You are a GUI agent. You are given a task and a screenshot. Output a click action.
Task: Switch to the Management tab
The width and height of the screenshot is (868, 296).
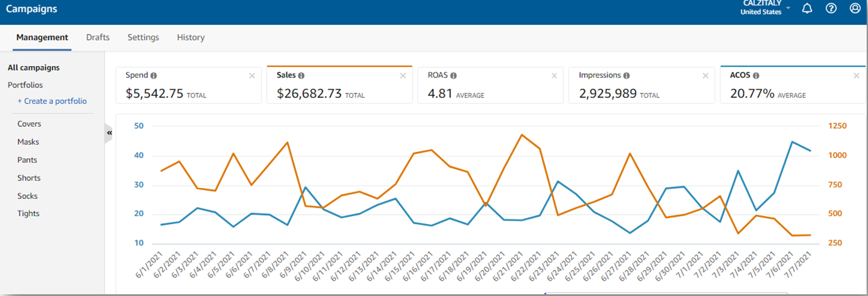click(42, 38)
